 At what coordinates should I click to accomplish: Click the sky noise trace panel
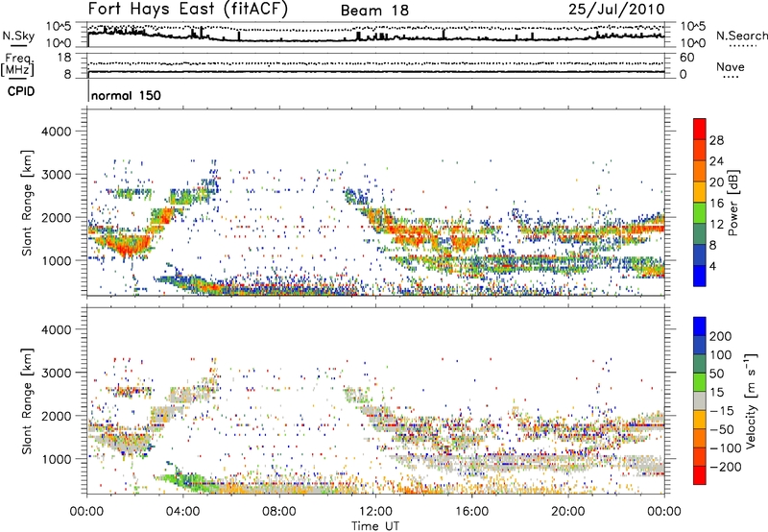click(x=375, y=35)
